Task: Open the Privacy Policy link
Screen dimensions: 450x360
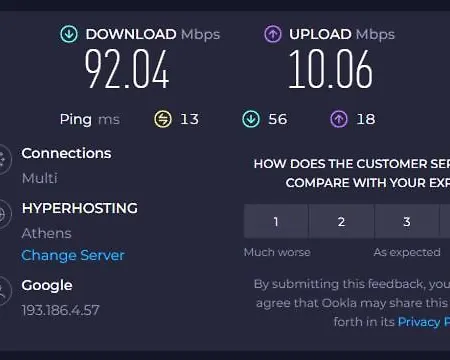Action: pyautogui.click(x=424, y=322)
